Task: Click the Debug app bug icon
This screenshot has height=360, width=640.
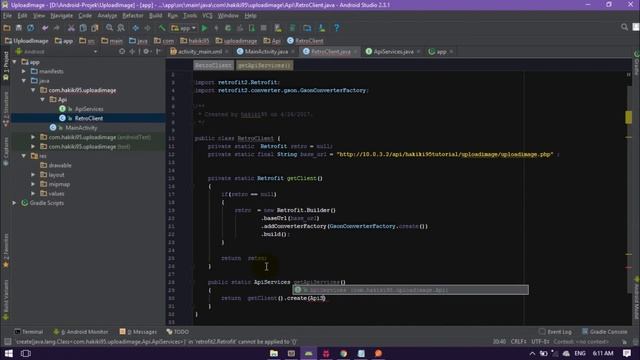Action: [x=228, y=28]
